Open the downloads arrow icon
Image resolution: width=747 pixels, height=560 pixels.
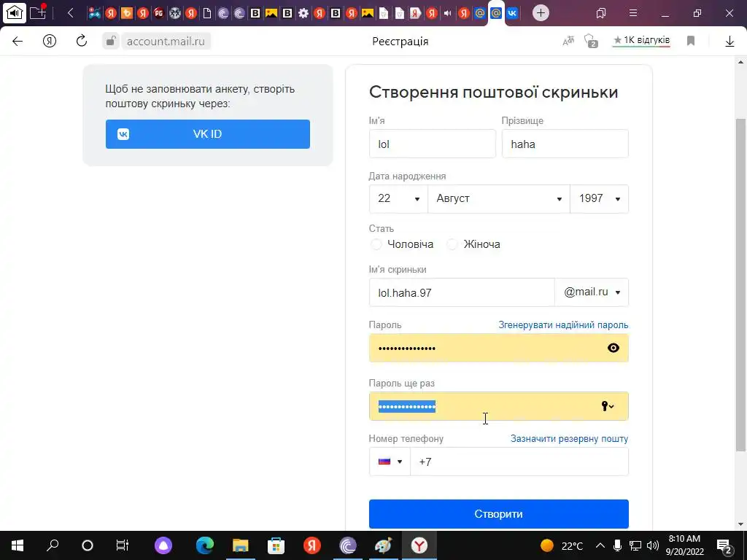729,42
